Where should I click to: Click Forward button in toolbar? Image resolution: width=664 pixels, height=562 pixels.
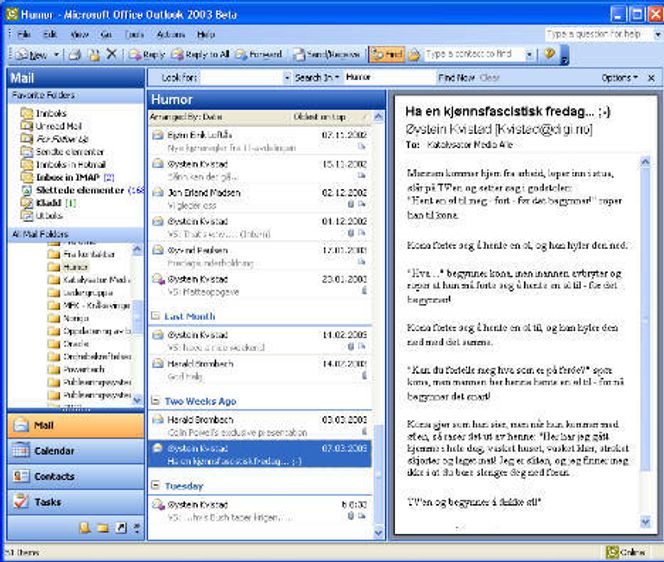pos(258,55)
